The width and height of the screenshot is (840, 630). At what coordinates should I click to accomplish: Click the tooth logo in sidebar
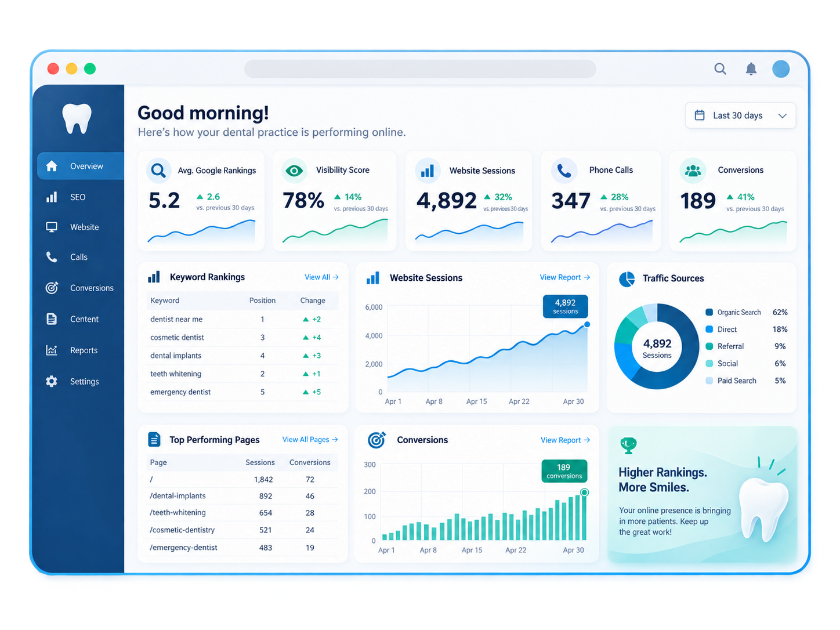click(77, 119)
